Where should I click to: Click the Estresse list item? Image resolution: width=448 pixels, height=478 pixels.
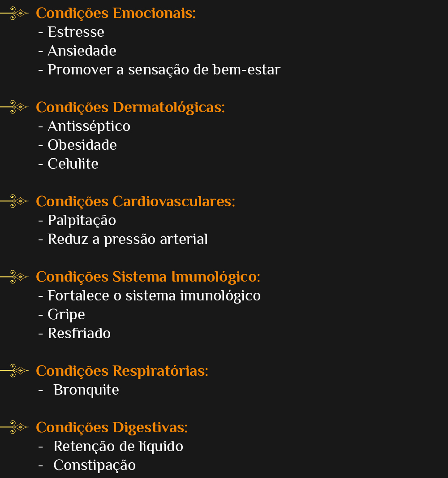coord(76,32)
